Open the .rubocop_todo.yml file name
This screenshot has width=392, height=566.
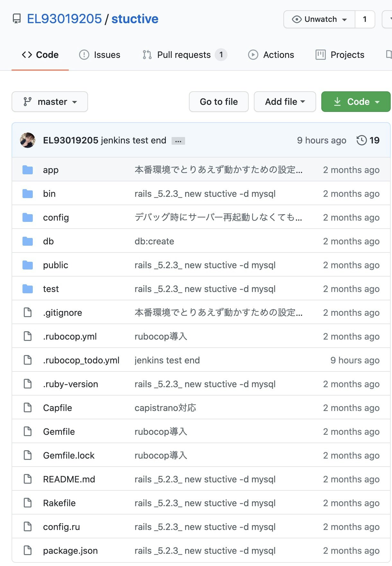[81, 360]
